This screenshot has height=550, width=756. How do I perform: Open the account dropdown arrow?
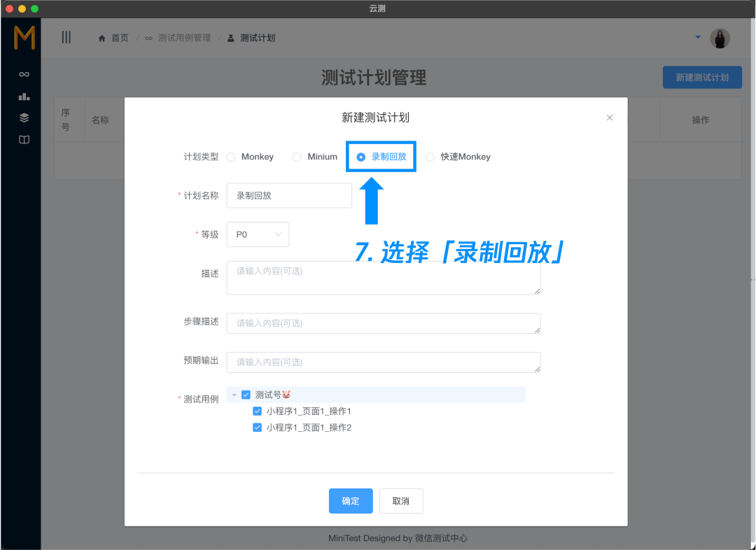[698, 37]
